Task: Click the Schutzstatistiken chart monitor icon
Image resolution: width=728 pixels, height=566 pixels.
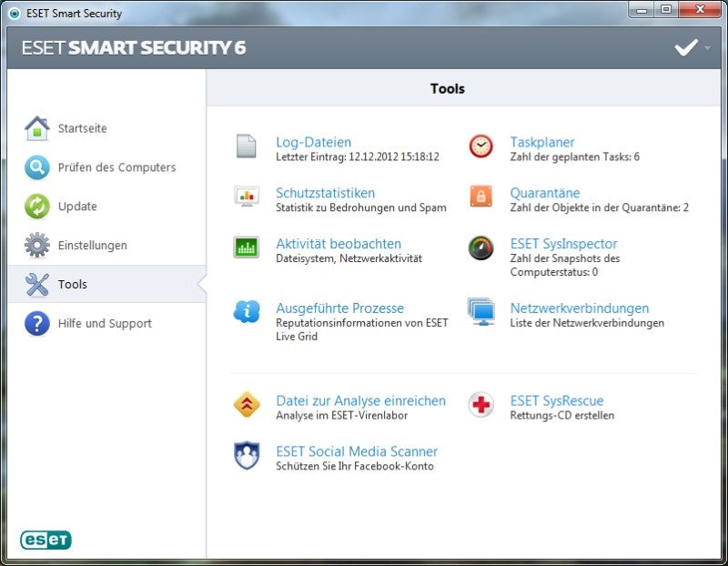Action: pos(247,197)
